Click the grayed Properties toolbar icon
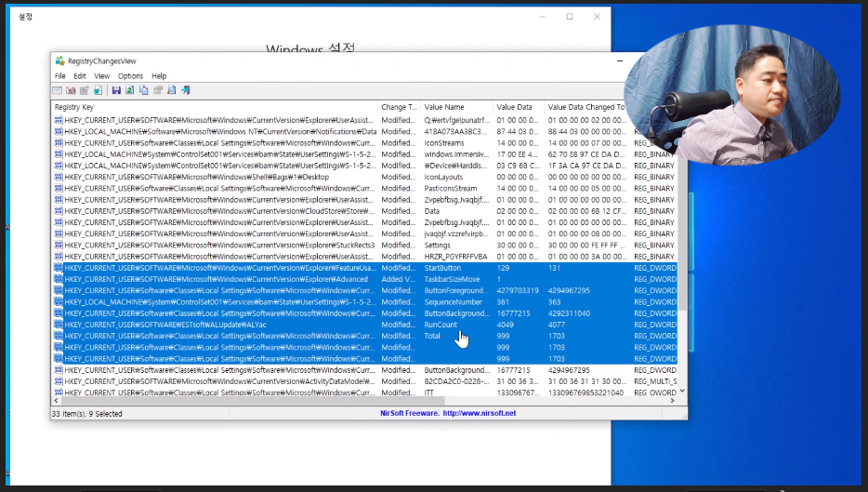The width and height of the screenshot is (868, 492). [x=158, y=90]
